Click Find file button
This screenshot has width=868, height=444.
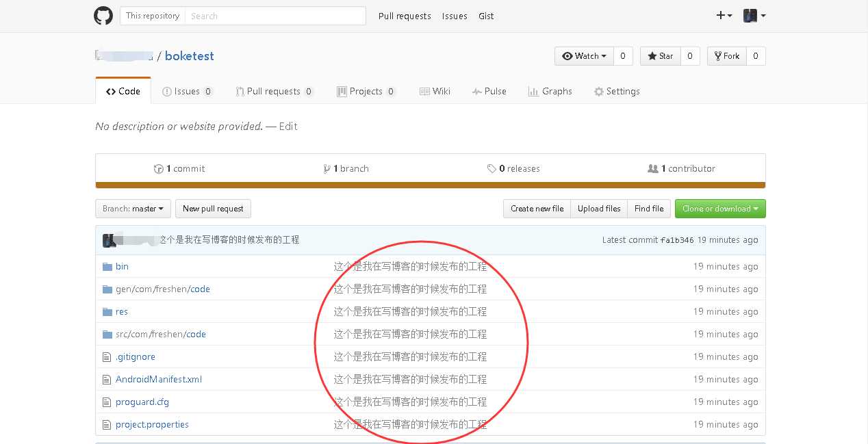click(x=649, y=209)
